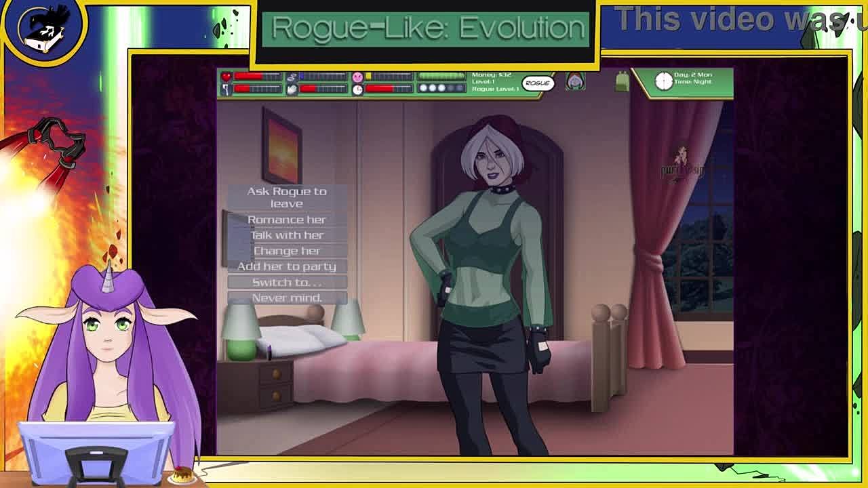Viewport: 868px width, 488px height.
Task: Click the white dots progress indicator
Action: pos(441,88)
